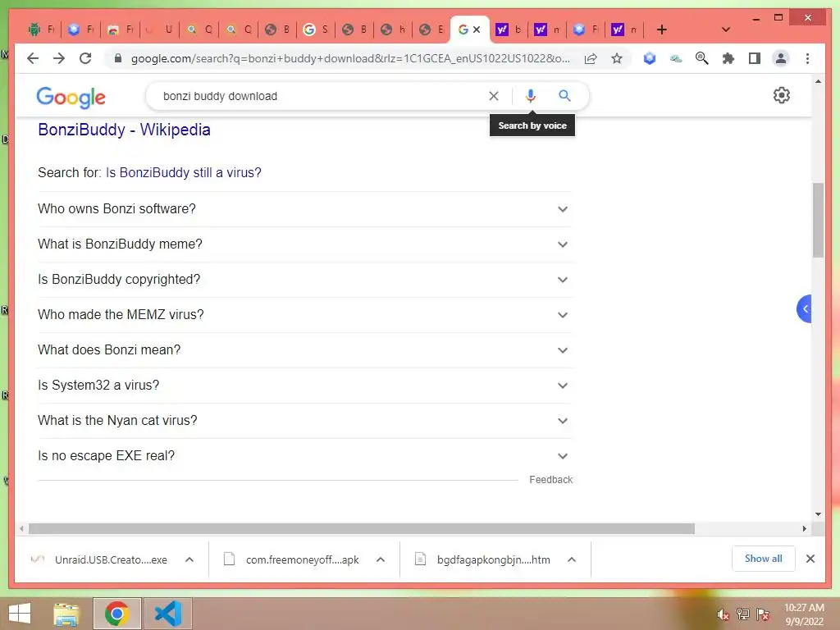Open the Action Center flag icon
Viewport: 840px width, 630px height.
tap(762, 614)
